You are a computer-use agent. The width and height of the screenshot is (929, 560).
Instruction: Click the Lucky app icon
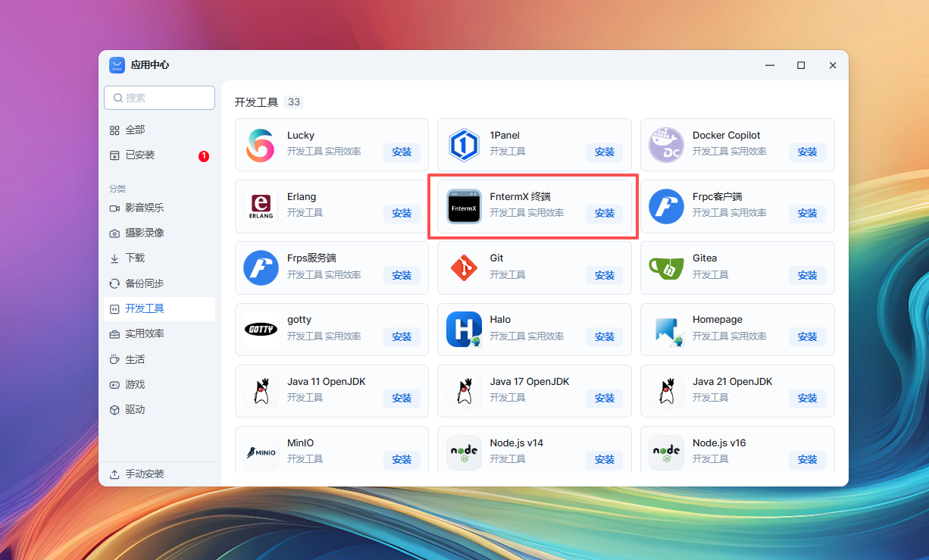click(x=261, y=145)
